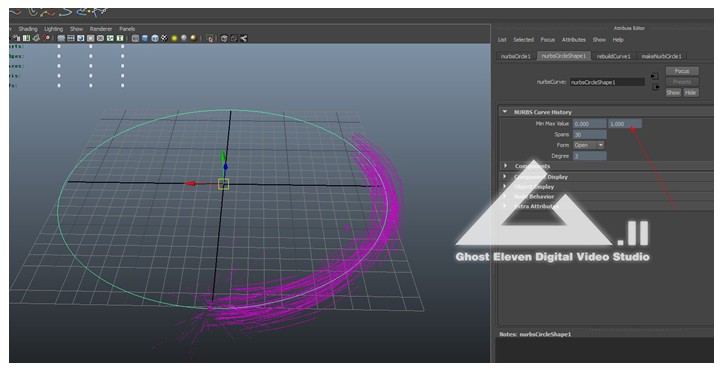Screen dimensions: 720x370
Task: Click the Show button
Action: pos(673,93)
